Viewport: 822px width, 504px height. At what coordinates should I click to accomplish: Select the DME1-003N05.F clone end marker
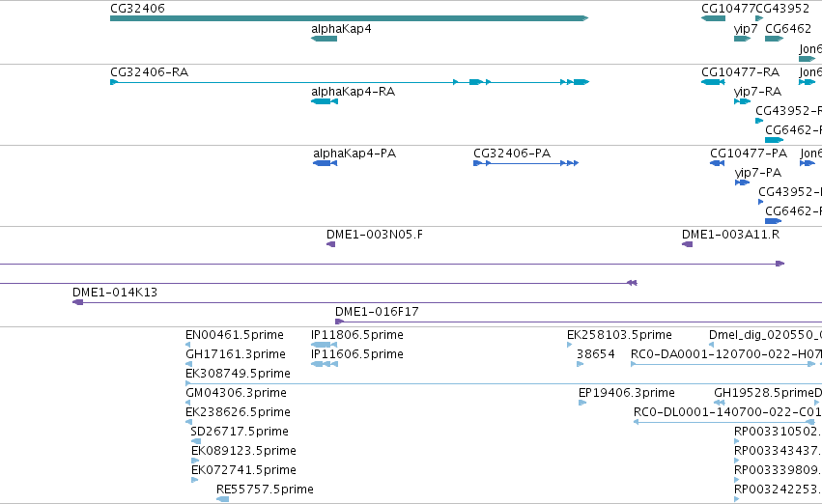pyautogui.click(x=330, y=244)
